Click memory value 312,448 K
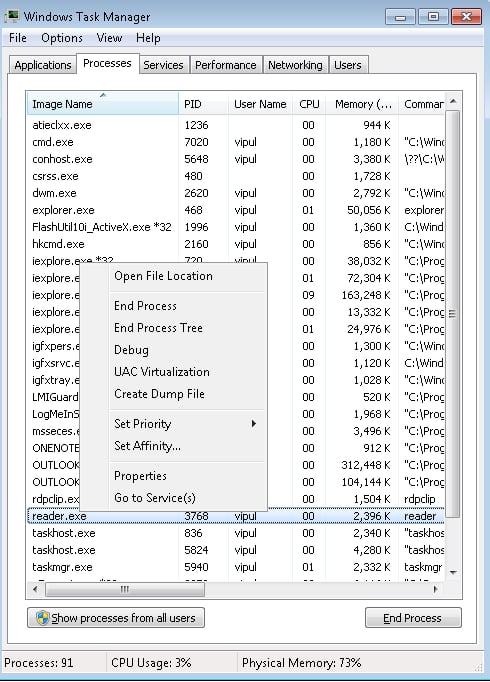The height and width of the screenshot is (682, 490). tap(366, 465)
